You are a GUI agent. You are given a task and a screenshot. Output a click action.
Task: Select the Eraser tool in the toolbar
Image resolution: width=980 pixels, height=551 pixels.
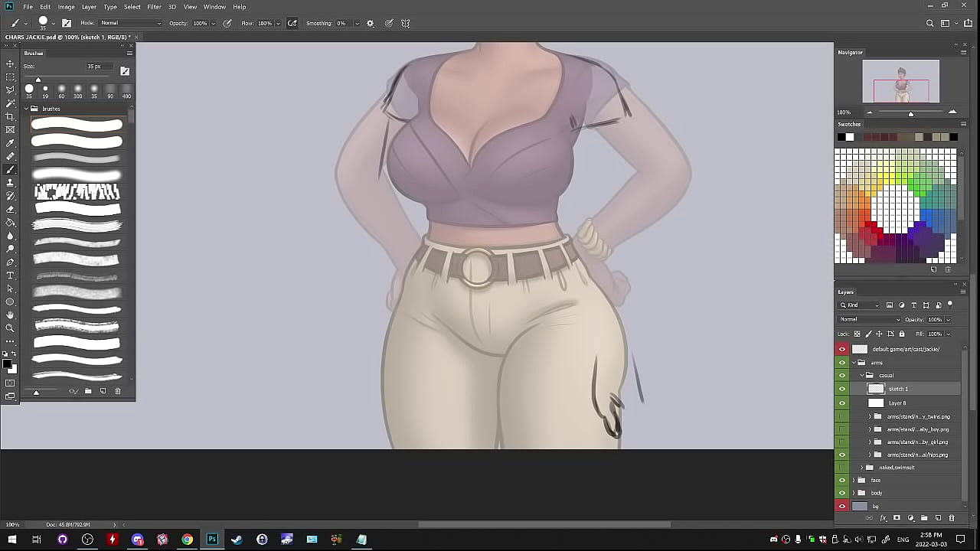click(x=10, y=209)
